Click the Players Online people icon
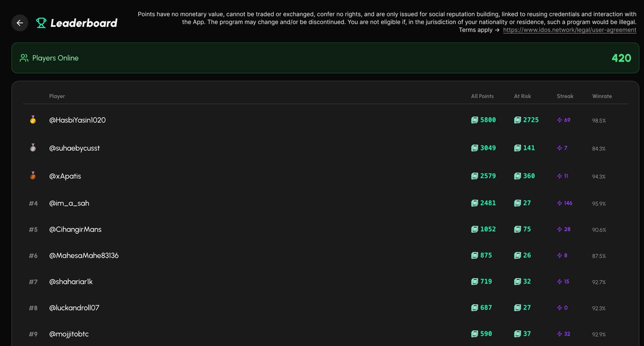 click(x=24, y=58)
